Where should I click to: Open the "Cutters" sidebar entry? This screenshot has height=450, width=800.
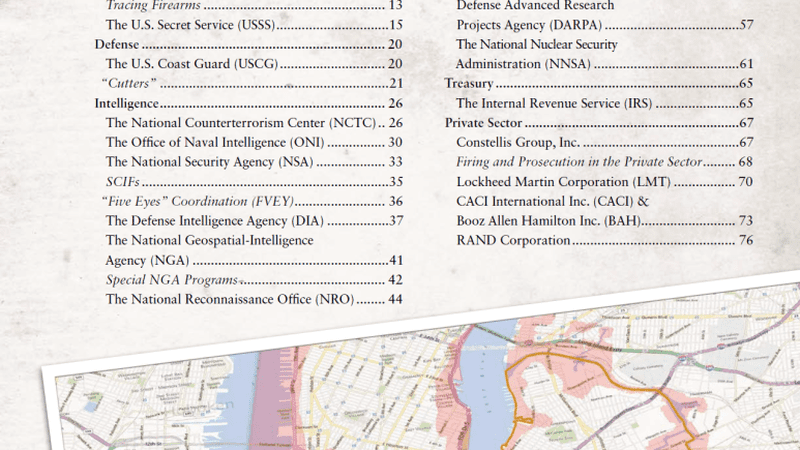[132, 83]
